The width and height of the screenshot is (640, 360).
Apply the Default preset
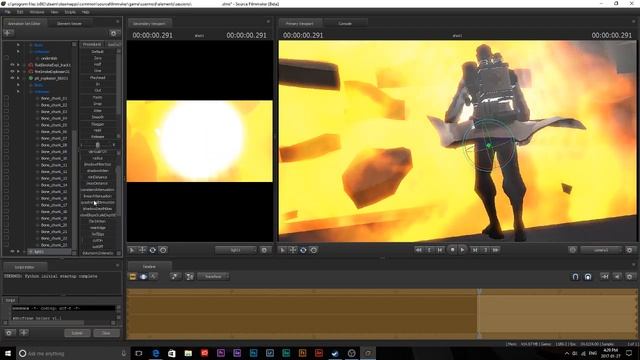coord(98,52)
